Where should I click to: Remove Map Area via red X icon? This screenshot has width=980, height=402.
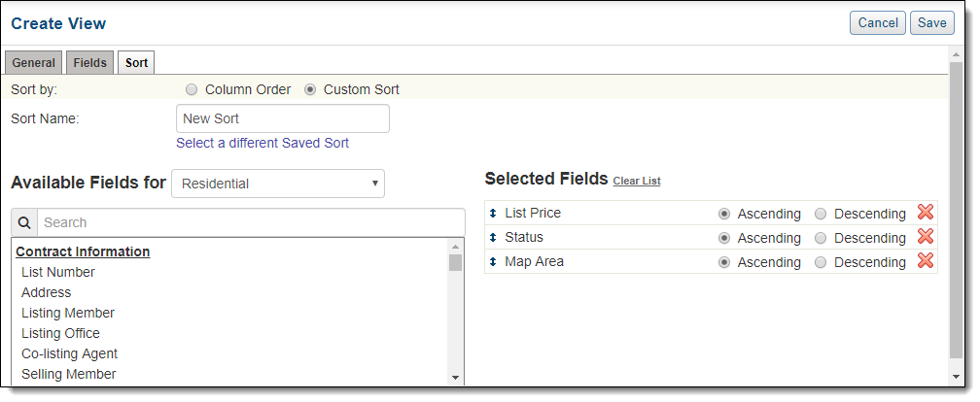point(925,261)
